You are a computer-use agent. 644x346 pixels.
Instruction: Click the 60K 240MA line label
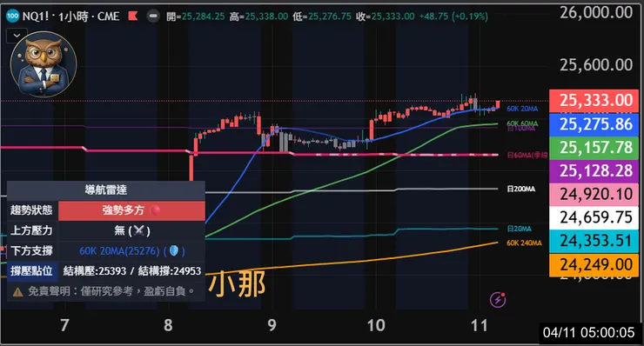(524, 243)
